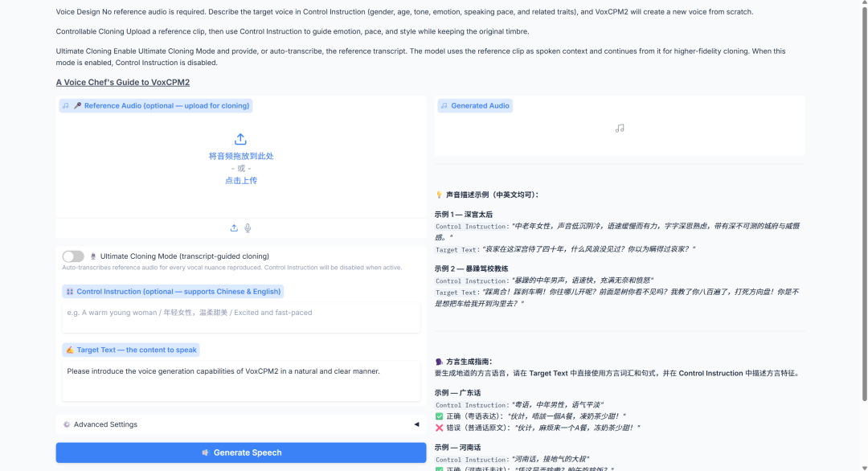
Task: Enable the Ultimate Cloning Mode switch
Action: 73,256
